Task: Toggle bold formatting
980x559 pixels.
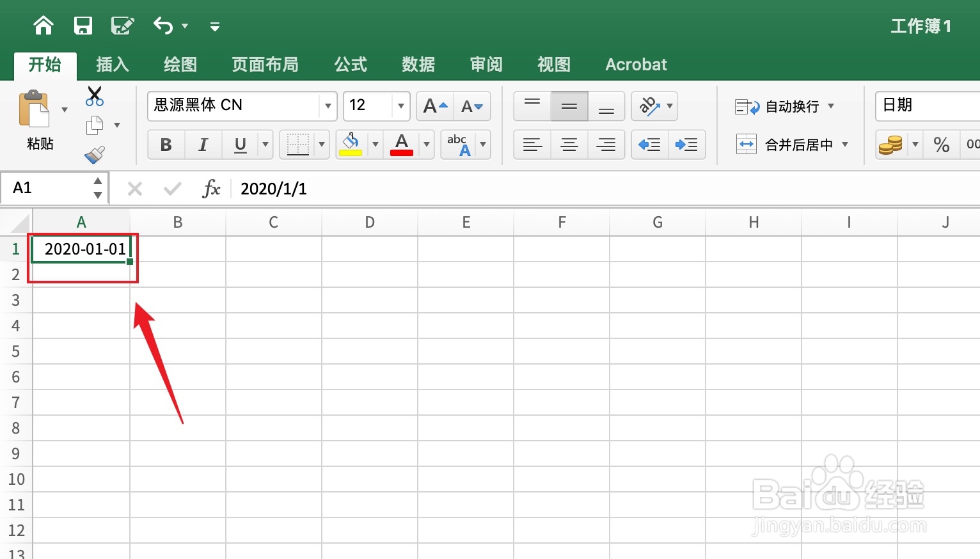Action: point(166,145)
